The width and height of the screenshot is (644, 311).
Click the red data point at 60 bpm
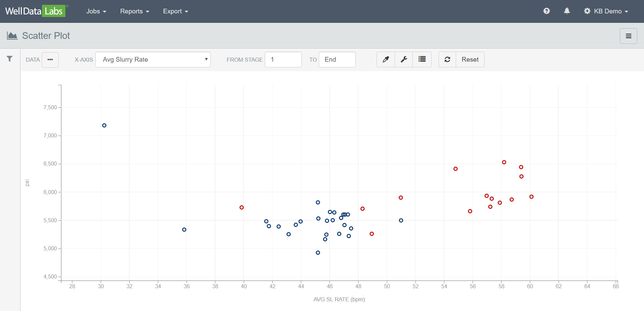click(x=531, y=197)
